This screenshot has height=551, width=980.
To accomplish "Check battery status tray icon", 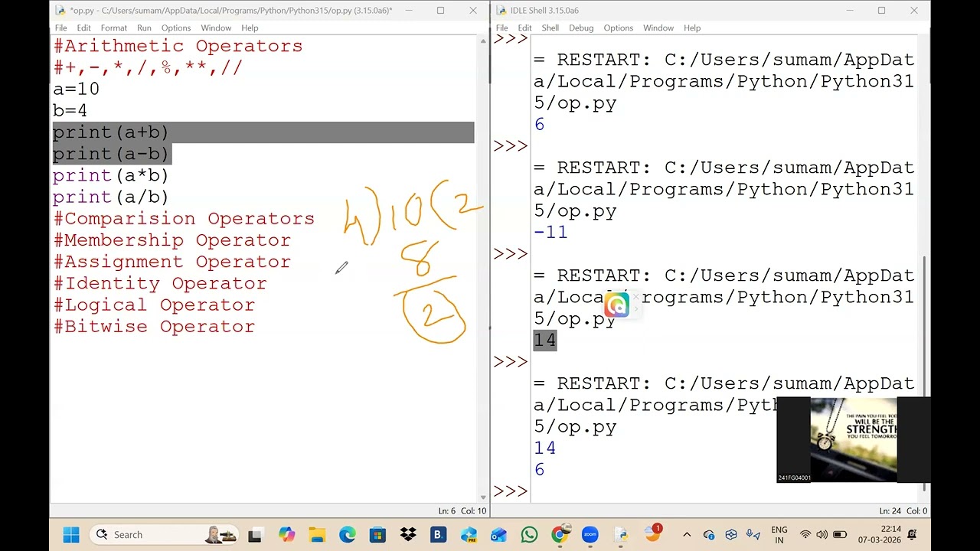I will pos(839,534).
